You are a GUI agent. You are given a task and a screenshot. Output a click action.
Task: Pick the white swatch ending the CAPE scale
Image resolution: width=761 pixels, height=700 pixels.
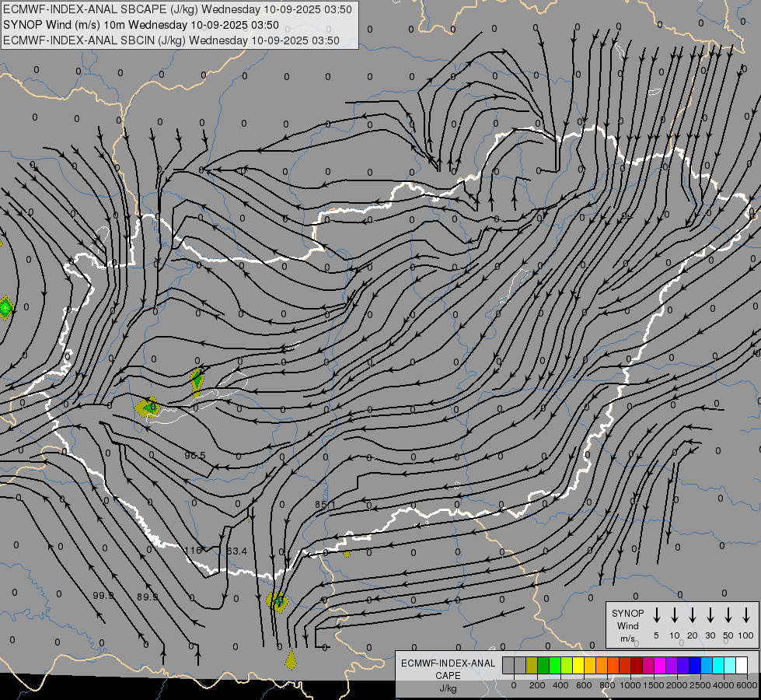point(742,666)
